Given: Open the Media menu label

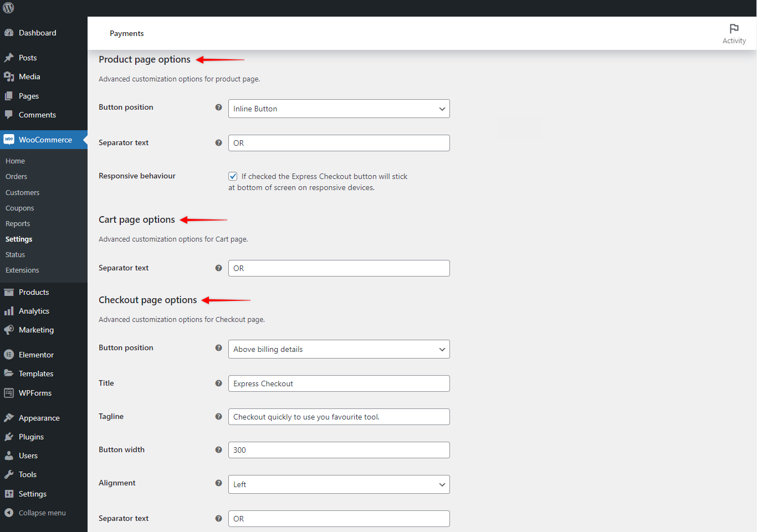Looking at the screenshot, I should [29, 76].
